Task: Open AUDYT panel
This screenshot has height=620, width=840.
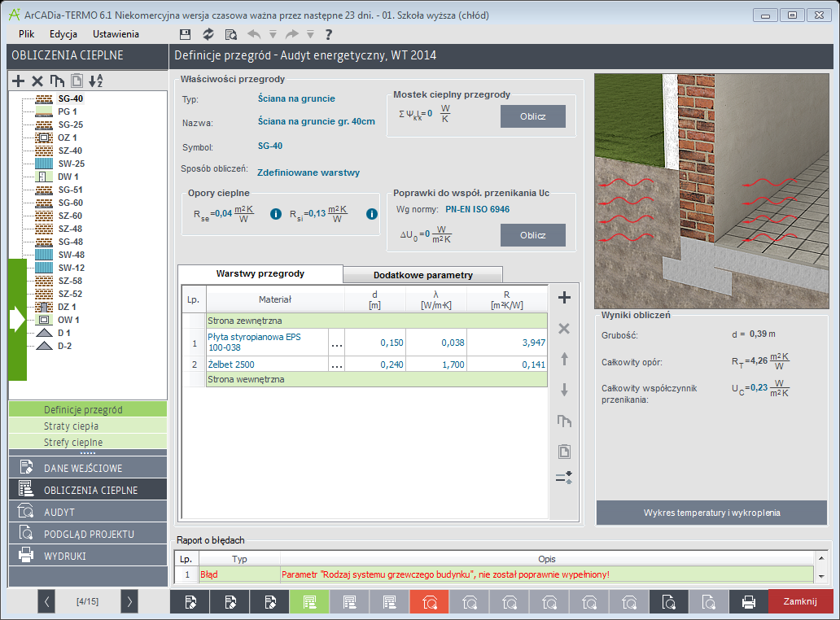Action: tap(88, 512)
